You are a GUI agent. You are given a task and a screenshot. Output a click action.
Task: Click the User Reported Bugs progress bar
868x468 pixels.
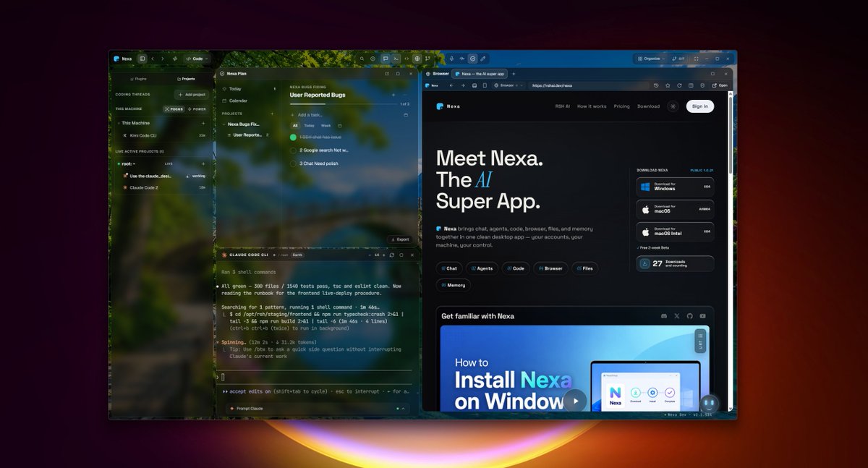point(344,104)
